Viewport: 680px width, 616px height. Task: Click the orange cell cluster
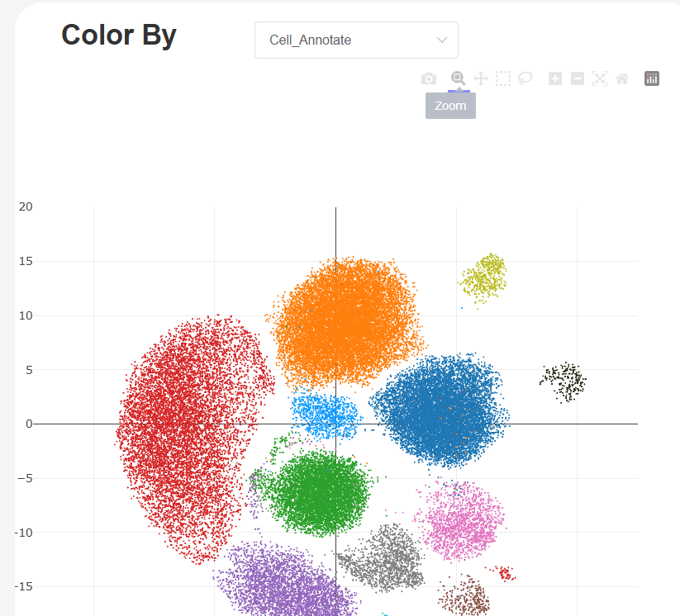click(347, 322)
